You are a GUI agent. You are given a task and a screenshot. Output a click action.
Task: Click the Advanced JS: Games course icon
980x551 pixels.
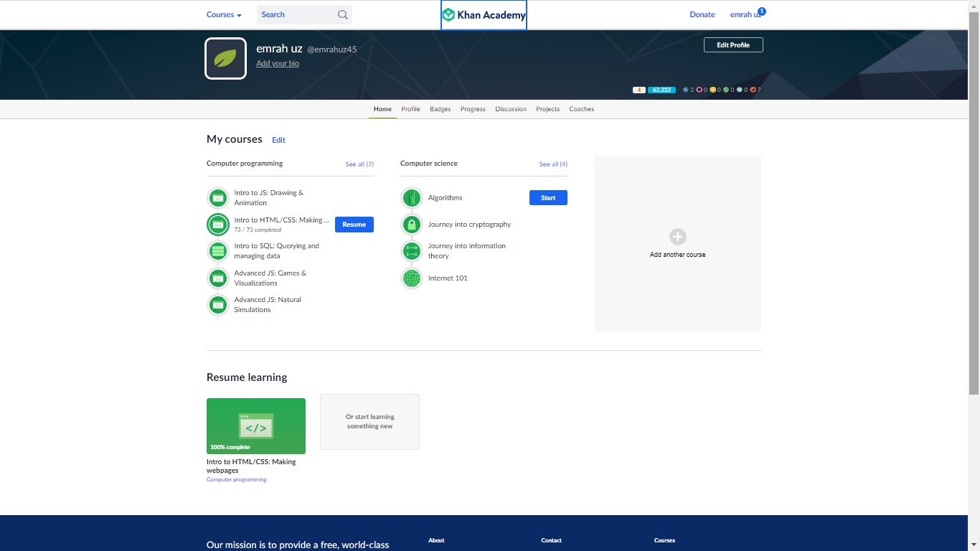coord(218,278)
